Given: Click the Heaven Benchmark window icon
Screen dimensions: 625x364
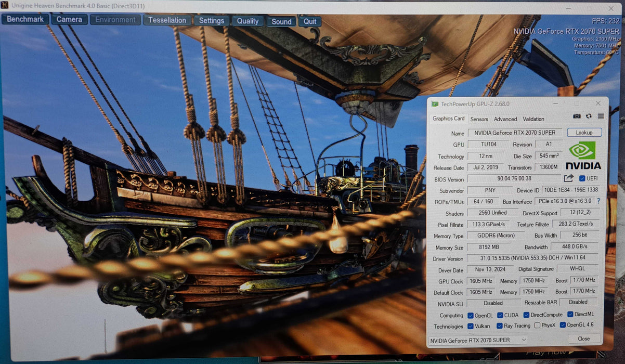Looking at the screenshot, I should [x=4, y=6].
